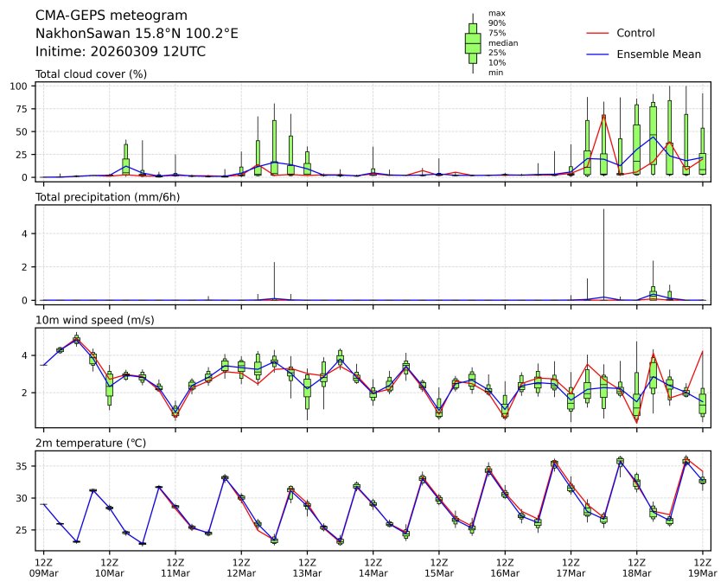Screen dimensions: 727x588
Task: Click the red Control legend line
Action: pyautogui.click(x=597, y=33)
